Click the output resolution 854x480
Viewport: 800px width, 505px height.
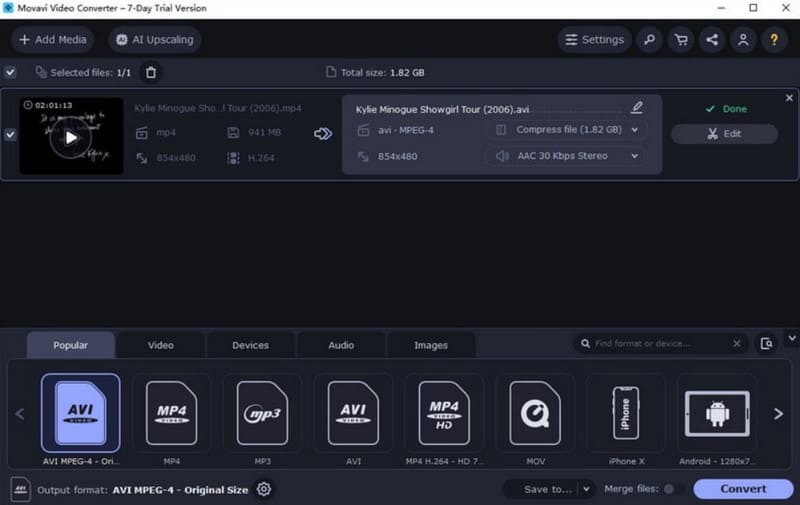(x=397, y=156)
